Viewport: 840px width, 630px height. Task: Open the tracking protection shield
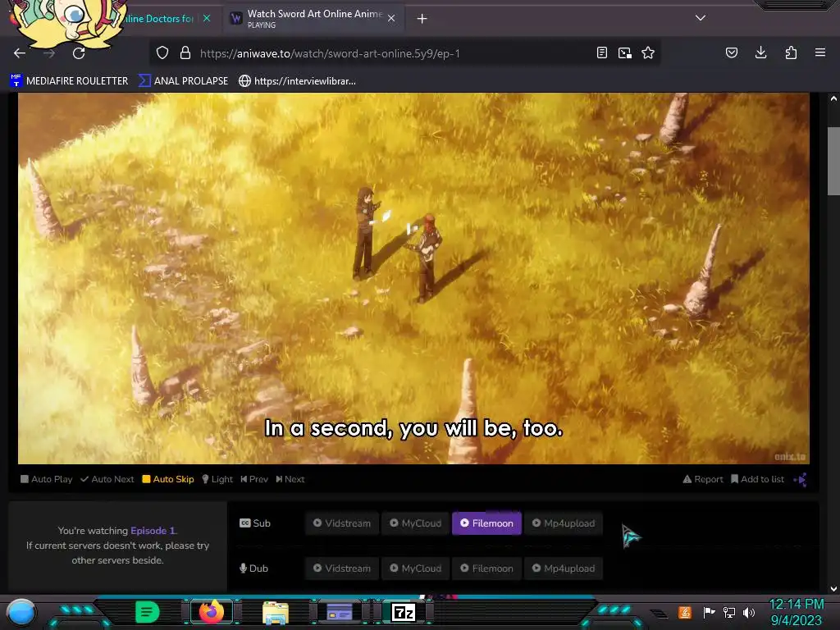coord(162,53)
